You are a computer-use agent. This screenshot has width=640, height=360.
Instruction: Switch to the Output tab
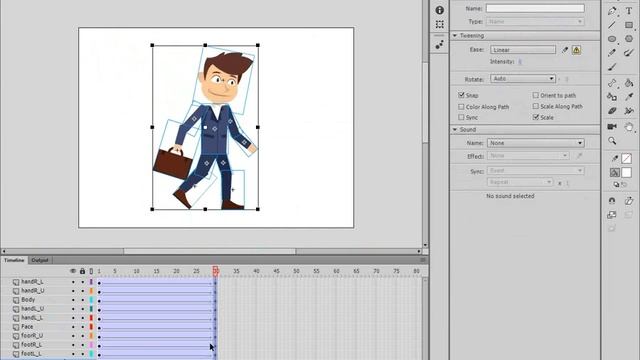click(40, 260)
